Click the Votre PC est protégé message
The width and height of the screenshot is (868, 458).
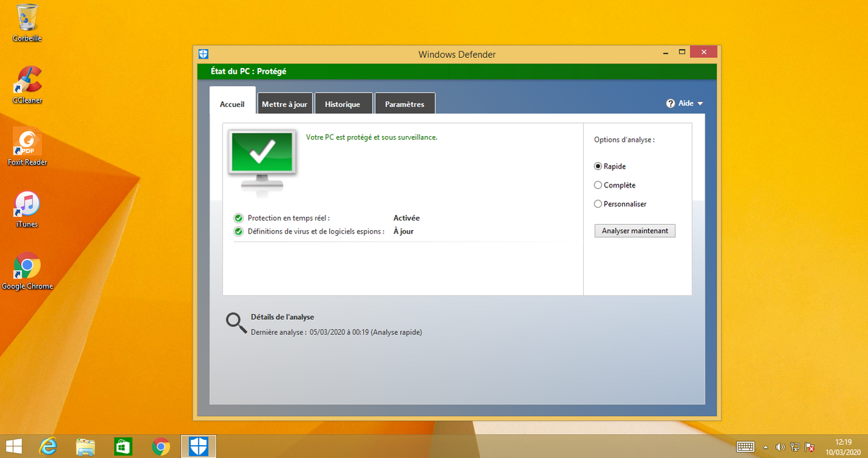coord(372,137)
